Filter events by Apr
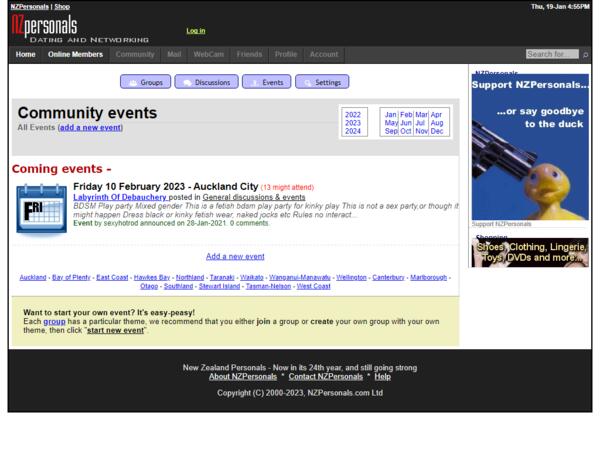Screen dimensions: 600x450 coord(436,115)
